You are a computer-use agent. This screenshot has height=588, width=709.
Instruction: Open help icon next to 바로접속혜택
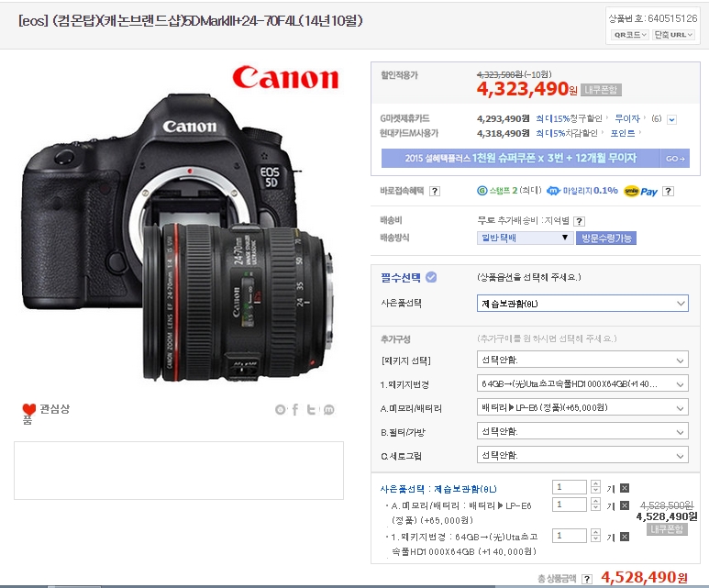(435, 191)
